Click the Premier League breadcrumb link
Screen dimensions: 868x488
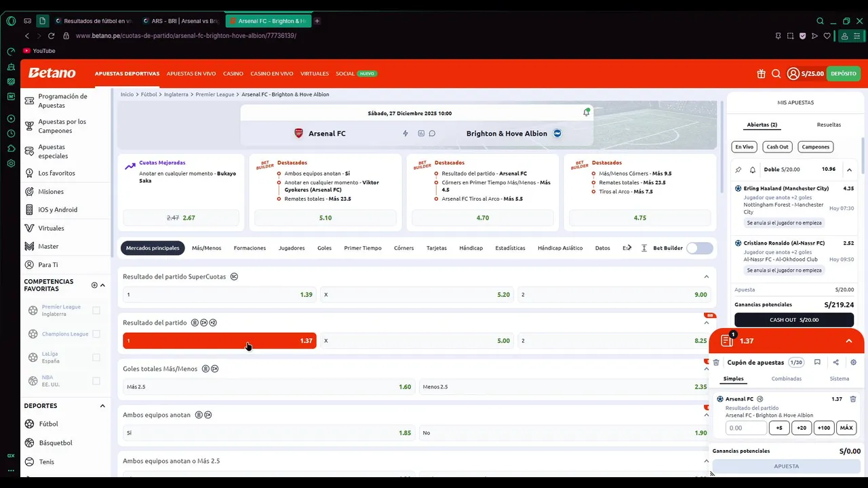pyautogui.click(x=214, y=94)
